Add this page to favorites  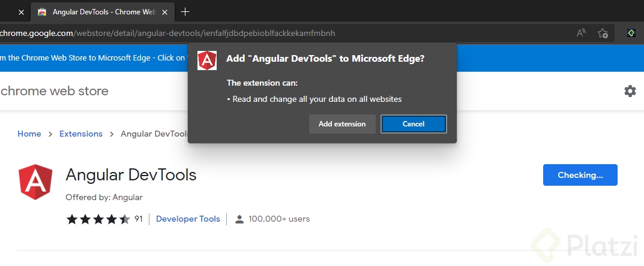tap(603, 34)
